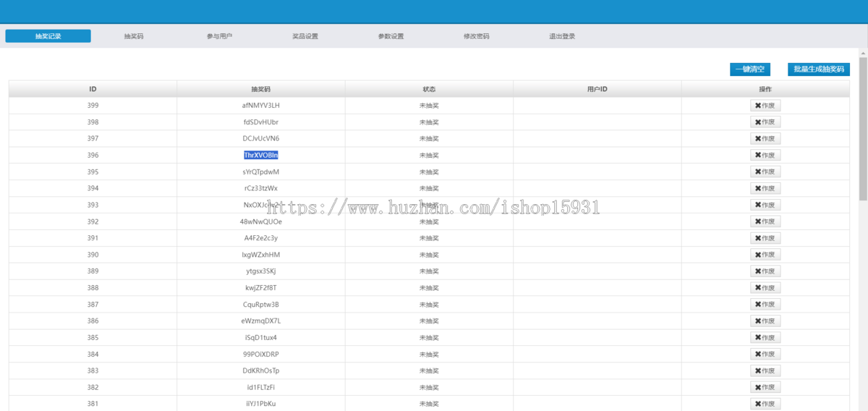Image resolution: width=868 pixels, height=411 pixels.
Task: Click the 未抽奖 status in row 398
Action: [429, 122]
